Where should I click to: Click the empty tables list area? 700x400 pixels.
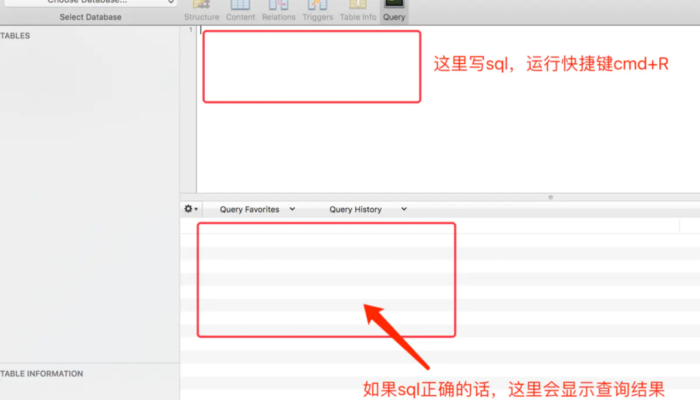pyautogui.click(x=90, y=200)
